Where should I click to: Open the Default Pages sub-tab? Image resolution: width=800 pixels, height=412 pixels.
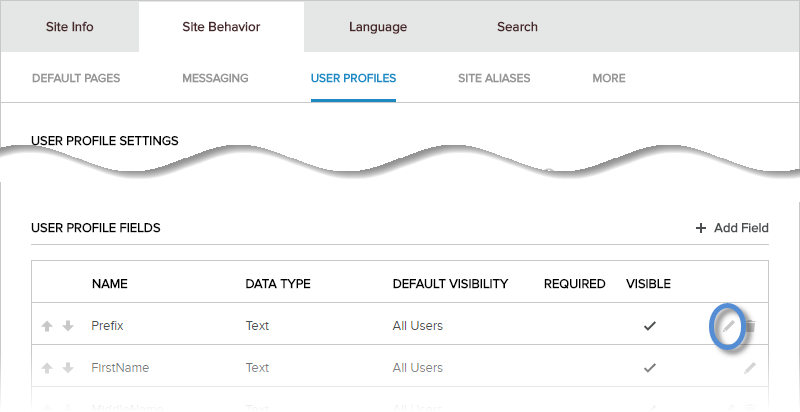(76, 78)
